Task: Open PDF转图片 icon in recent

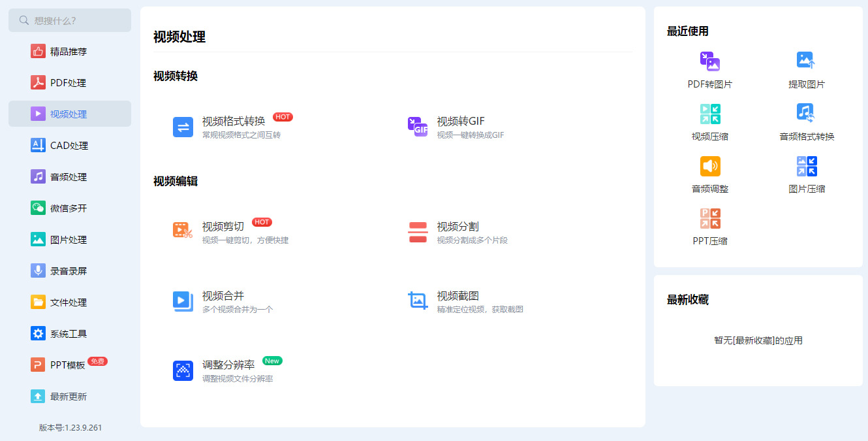Action: [x=710, y=62]
